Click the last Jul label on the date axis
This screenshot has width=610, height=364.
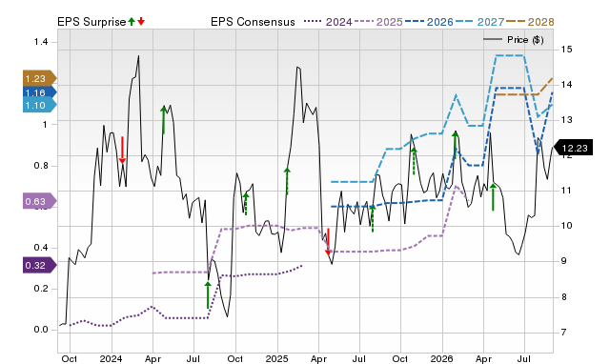524,358
